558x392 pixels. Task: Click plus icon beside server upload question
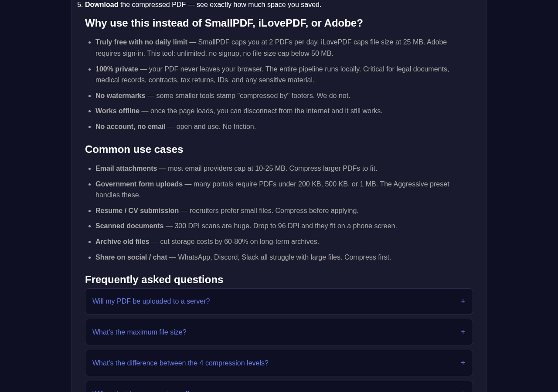pos(463,301)
